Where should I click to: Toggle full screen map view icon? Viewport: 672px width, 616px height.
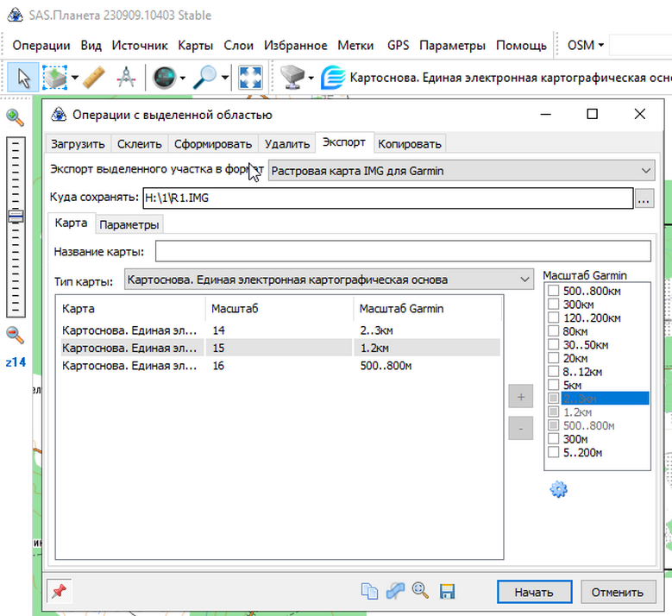click(x=250, y=78)
